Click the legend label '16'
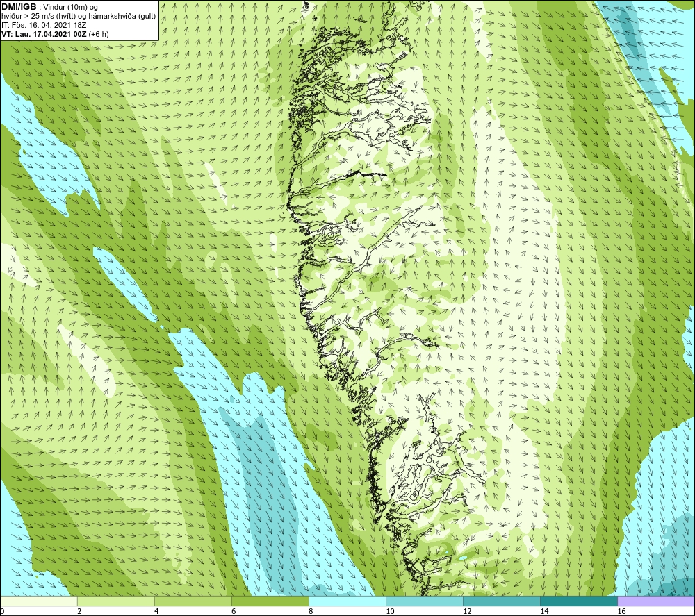Screen dimensions: 695x616 (621, 612)
